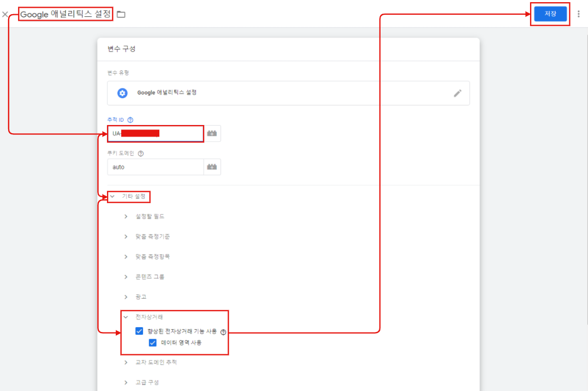Image resolution: width=588 pixels, height=391 pixels.
Task: Open the help icon next to 향상된 전자상거래 기능 사용
Action: point(223,332)
